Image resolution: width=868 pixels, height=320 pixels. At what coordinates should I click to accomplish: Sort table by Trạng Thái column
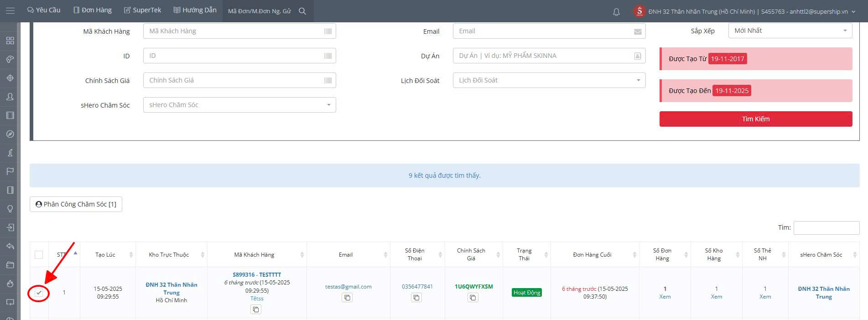pos(526,254)
